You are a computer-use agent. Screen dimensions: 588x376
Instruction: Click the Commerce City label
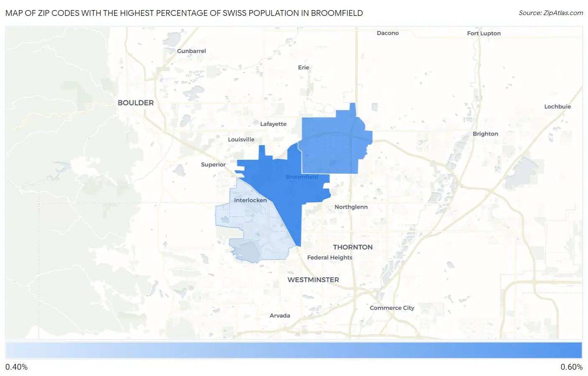coord(392,308)
